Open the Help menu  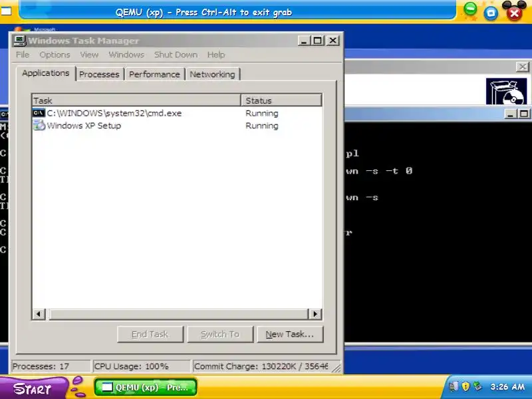[216, 55]
